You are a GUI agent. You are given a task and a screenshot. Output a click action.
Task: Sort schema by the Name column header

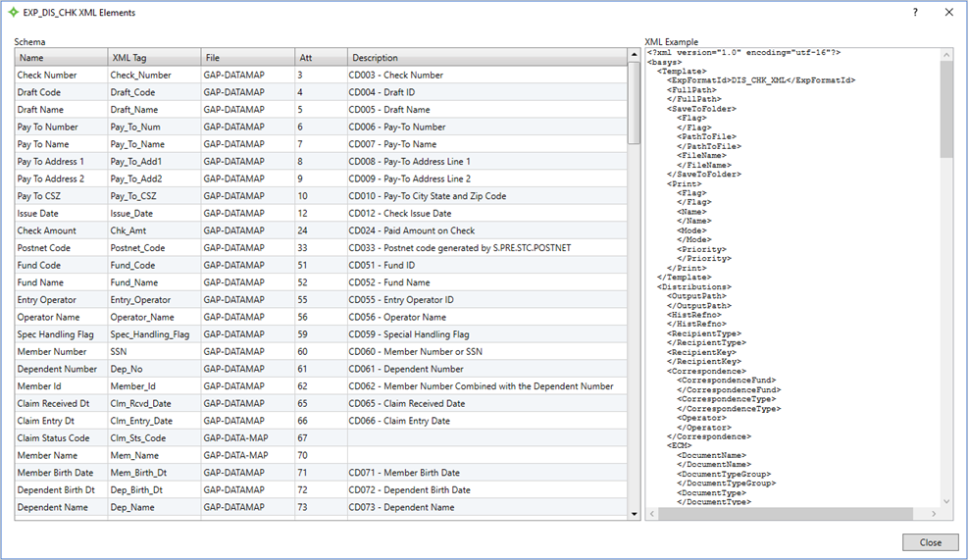pos(59,58)
